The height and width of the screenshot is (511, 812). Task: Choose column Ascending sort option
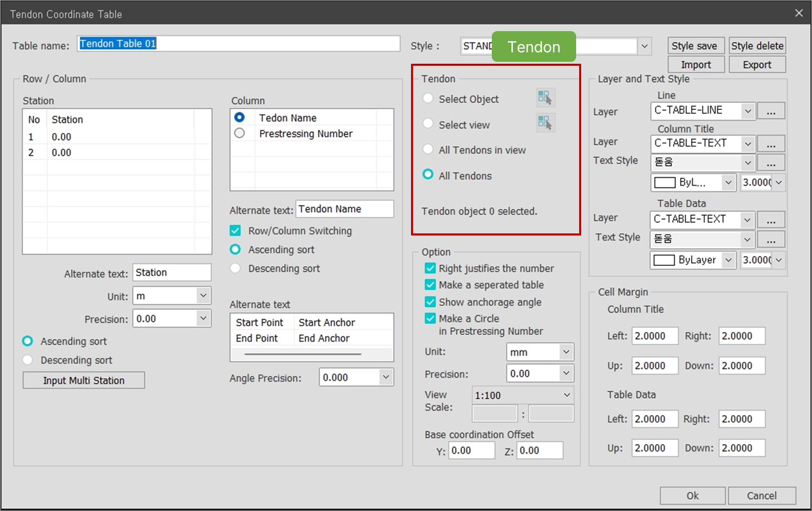[x=235, y=249]
